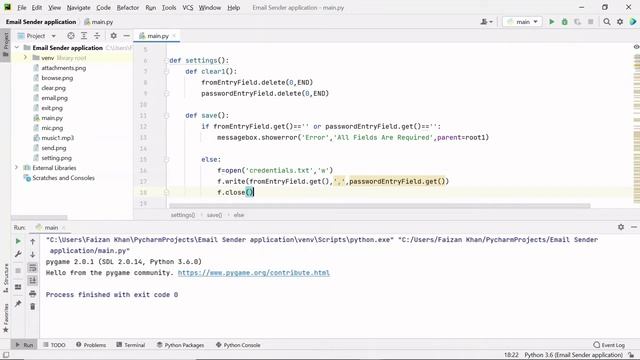
Task: Open Scratches and Consoles node
Action: (63, 178)
